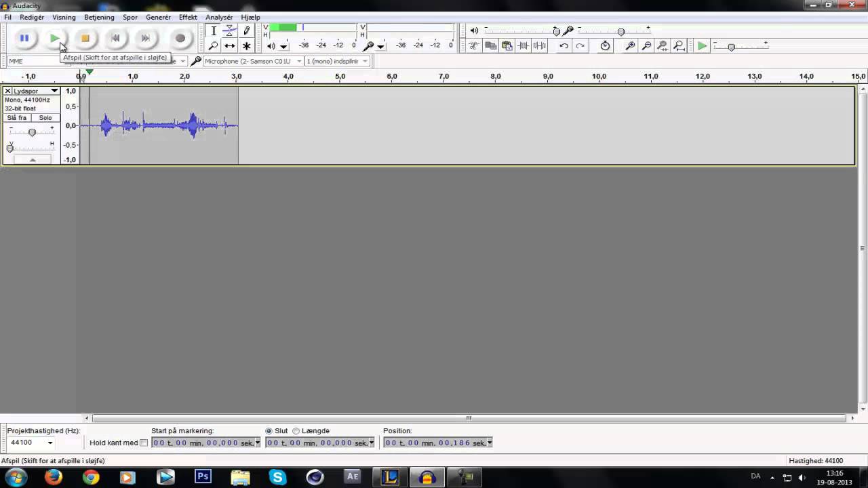Open Skype from the taskbar
The width and height of the screenshot is (868, 488).
tap(277, 477)
